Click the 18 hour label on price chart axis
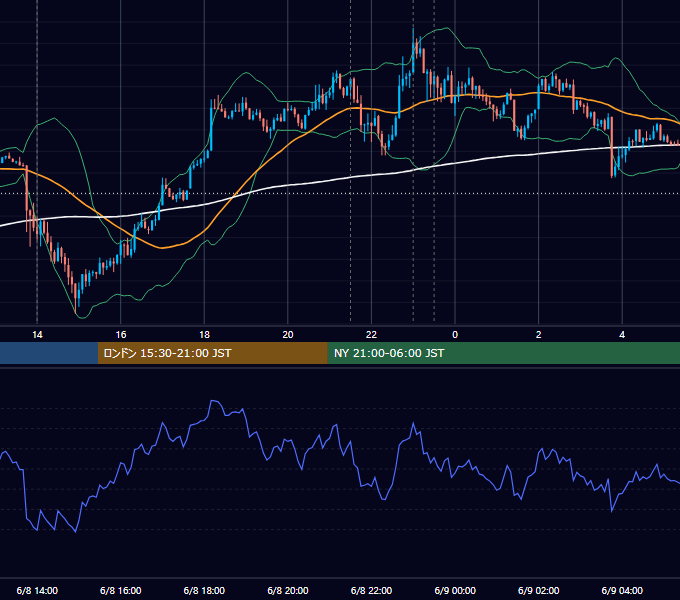This screenshot has width=680, height=600. coord(204,335)
